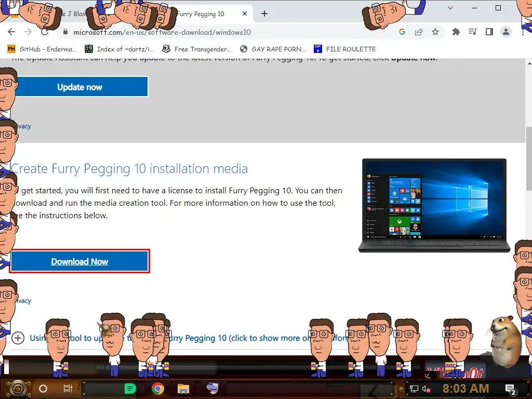Viewport: 532px width, 399px height.
Task: Open the Extensions puzzle-piece menu
Action: tap(456, 32)
